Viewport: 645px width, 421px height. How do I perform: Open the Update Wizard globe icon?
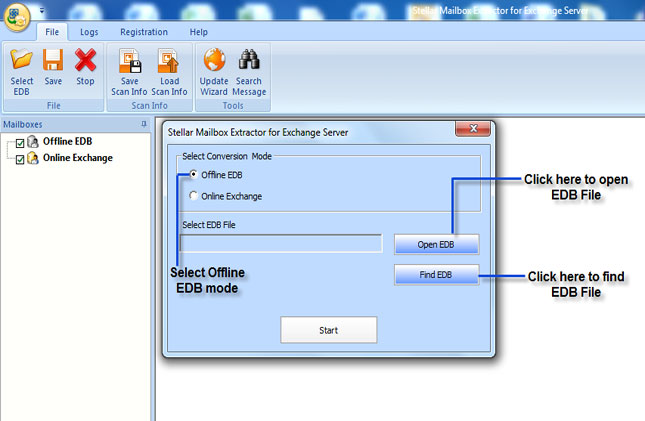[x=214, y=59]
